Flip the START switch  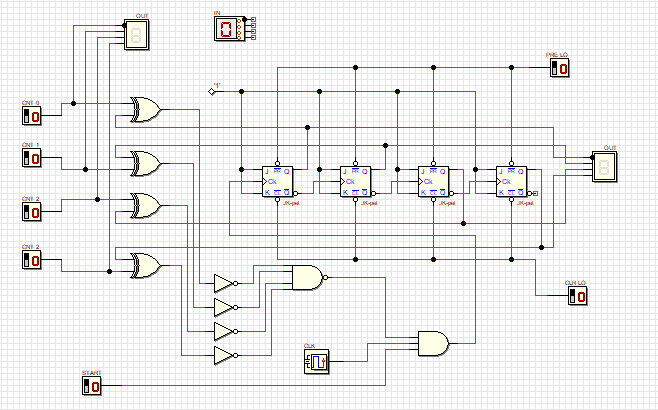click(91, 384)
